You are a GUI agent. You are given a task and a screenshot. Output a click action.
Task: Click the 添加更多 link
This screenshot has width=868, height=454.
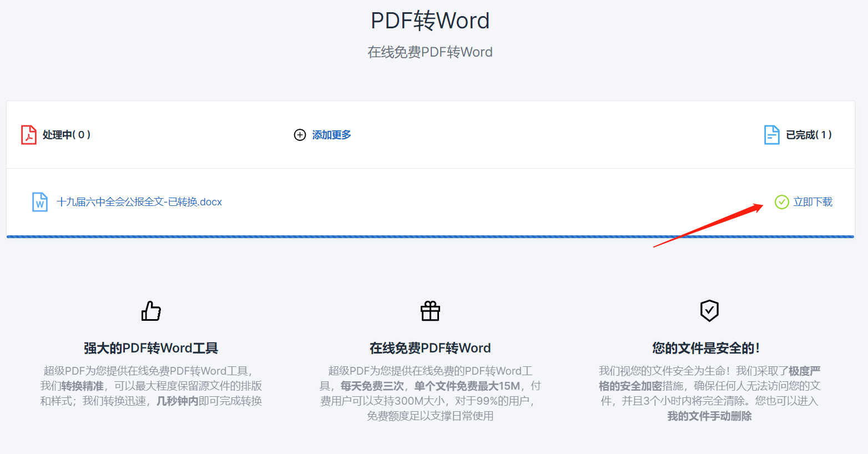tap(331, 135)
